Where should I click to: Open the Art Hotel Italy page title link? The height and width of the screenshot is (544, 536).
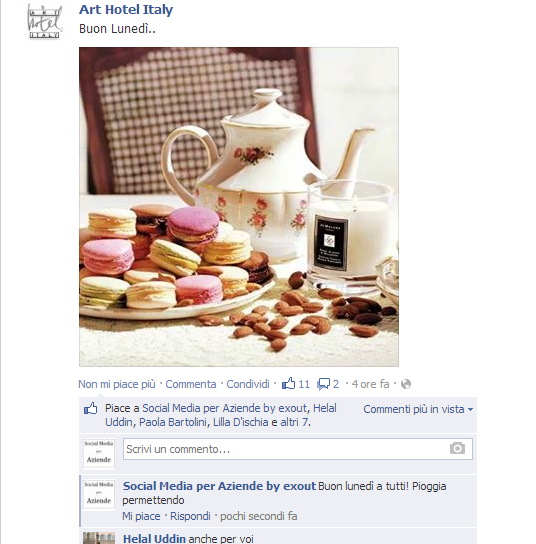pos(126,10)
